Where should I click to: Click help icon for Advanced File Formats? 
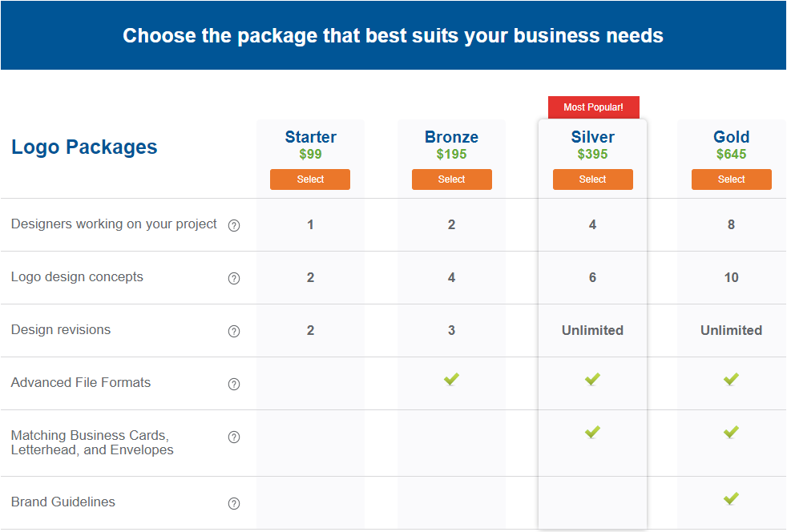pyautogui.click(x=234, y=385)
